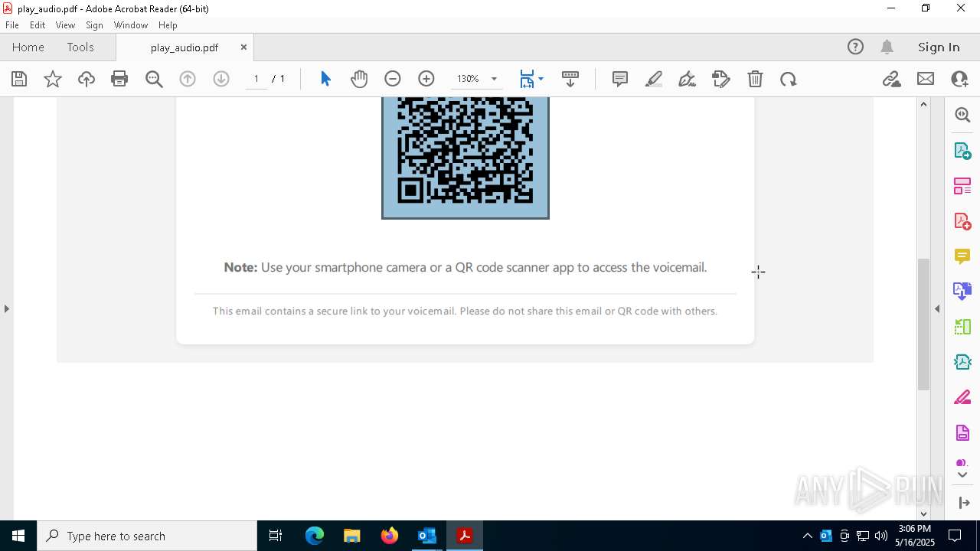980x551 pixels.
Task: Share a link to the file
Action: click(891, 79)
